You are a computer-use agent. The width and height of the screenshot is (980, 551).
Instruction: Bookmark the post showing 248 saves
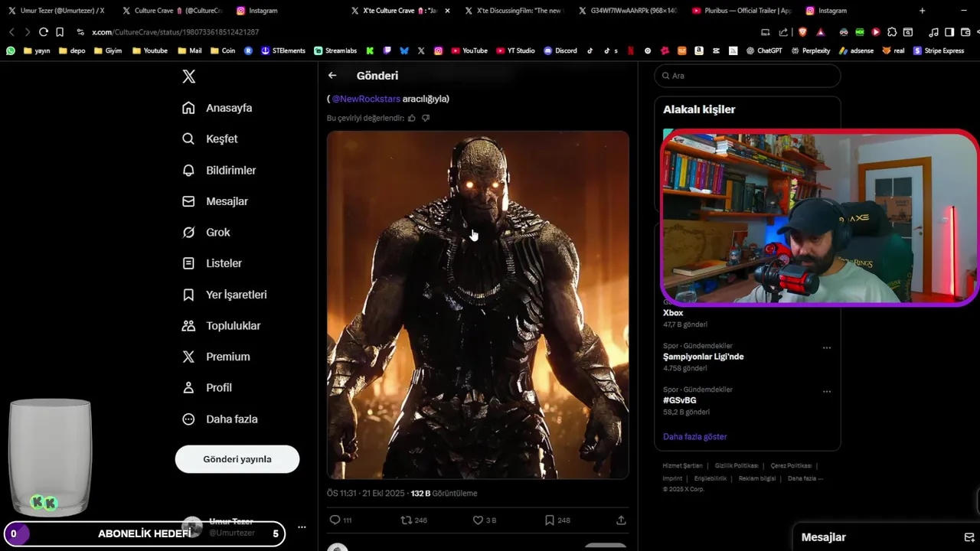click(x=550, y=520)
